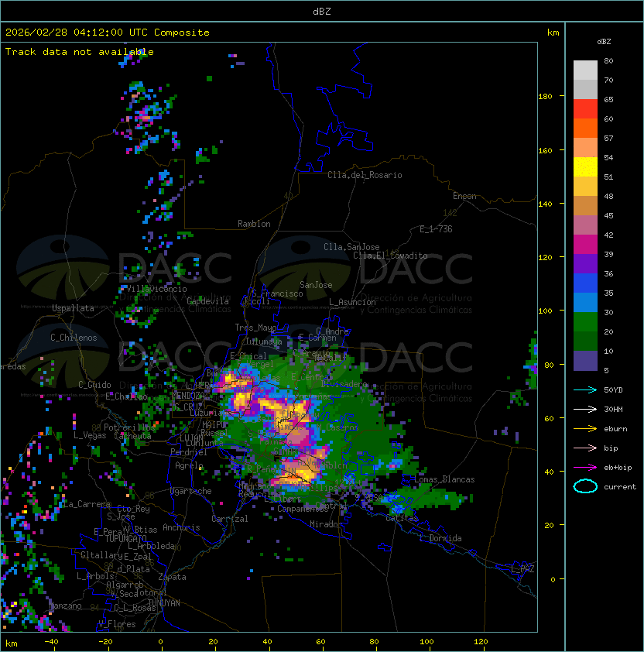Pick the bright green swatch below 30 dBZ
The height and width of the screenshot is (652, 644).
[585, 322]
